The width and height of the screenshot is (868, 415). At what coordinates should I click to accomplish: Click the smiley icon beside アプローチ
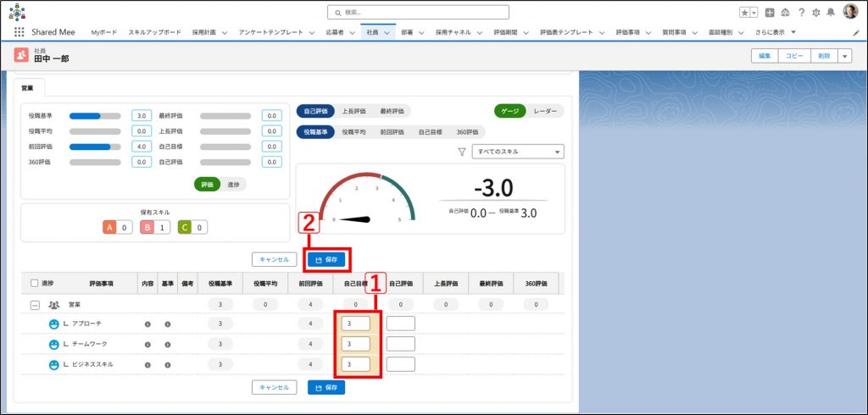pyautogui.click(x=53, y=324)
